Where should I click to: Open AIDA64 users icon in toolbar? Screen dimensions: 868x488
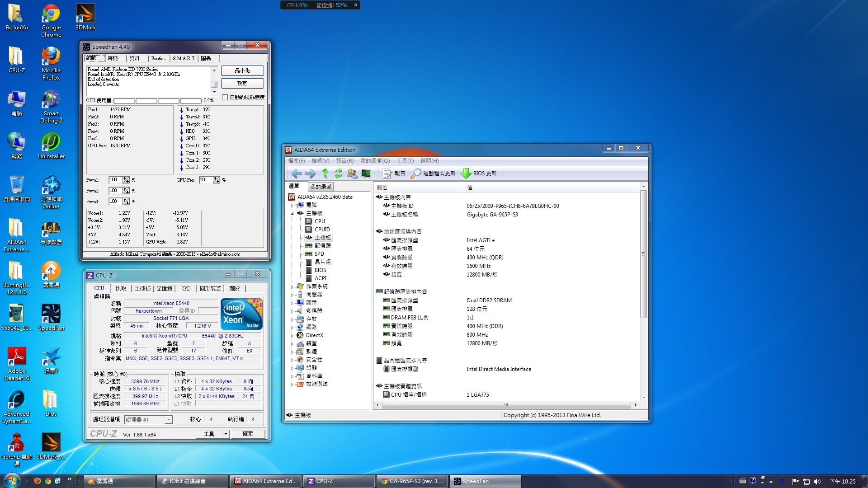coord(352,174)
